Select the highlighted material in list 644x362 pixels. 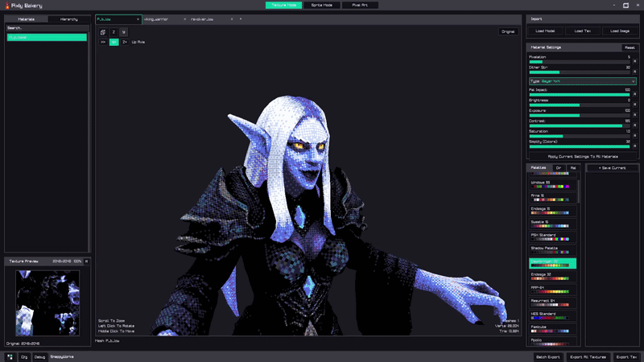coord(47,37)
